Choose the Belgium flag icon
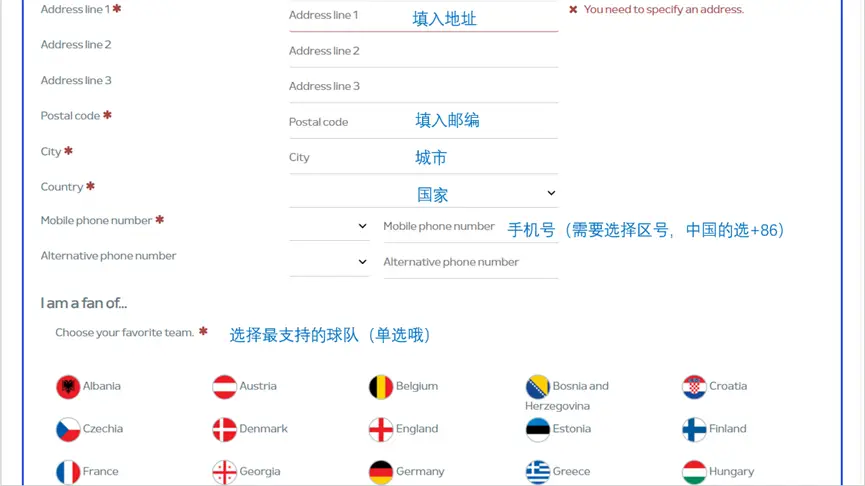The height and width of the screenshot is (486, 865). point(381,387)
